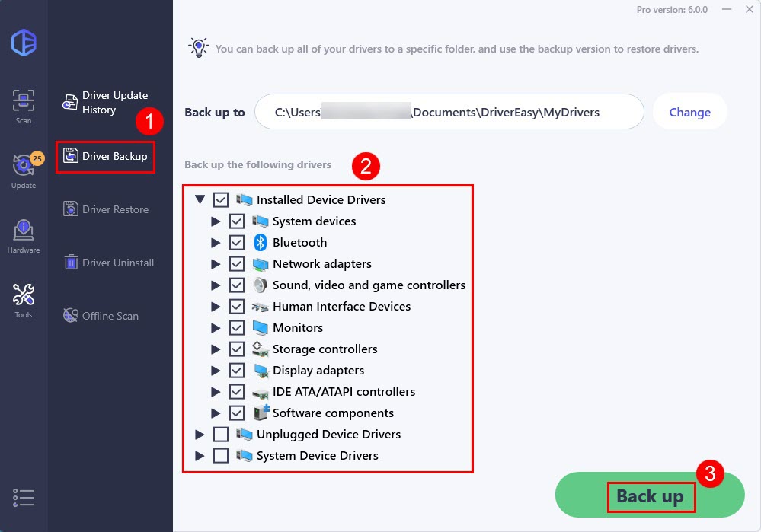Open the Scan section icon
The height and width of the screenshot is (532, 761).
24,101
